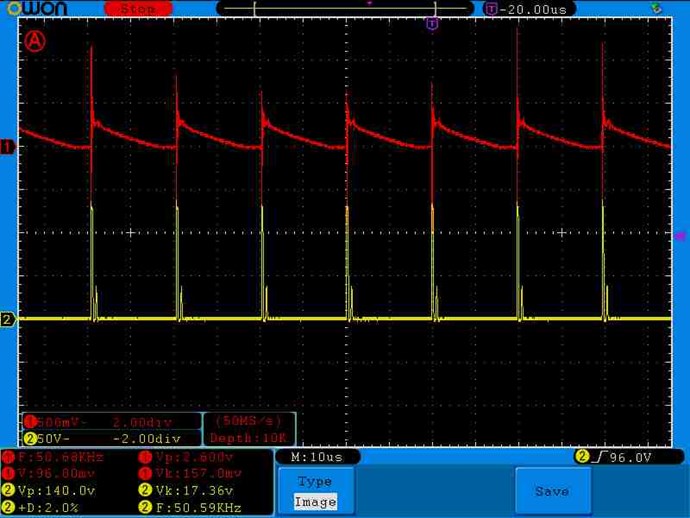Viewport: 690px width, 518px height.
Task: Click the Vp:140.0v channel 2 measurement
Action: pos(49,490)
